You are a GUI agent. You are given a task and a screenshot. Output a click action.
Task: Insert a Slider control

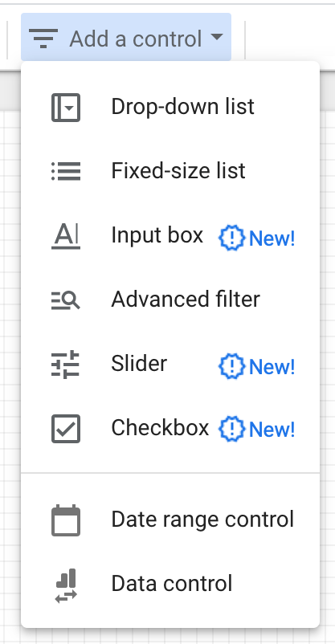point(170,365)
